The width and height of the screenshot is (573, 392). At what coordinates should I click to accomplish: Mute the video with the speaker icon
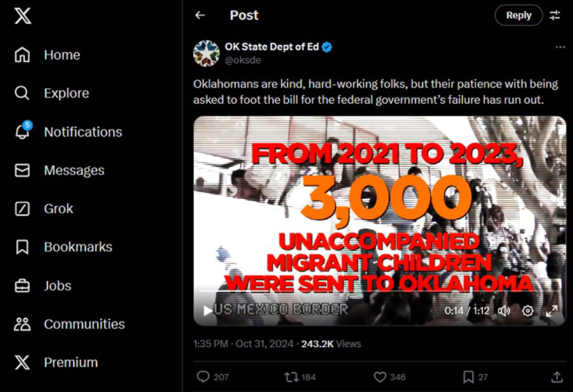point(504,311)
